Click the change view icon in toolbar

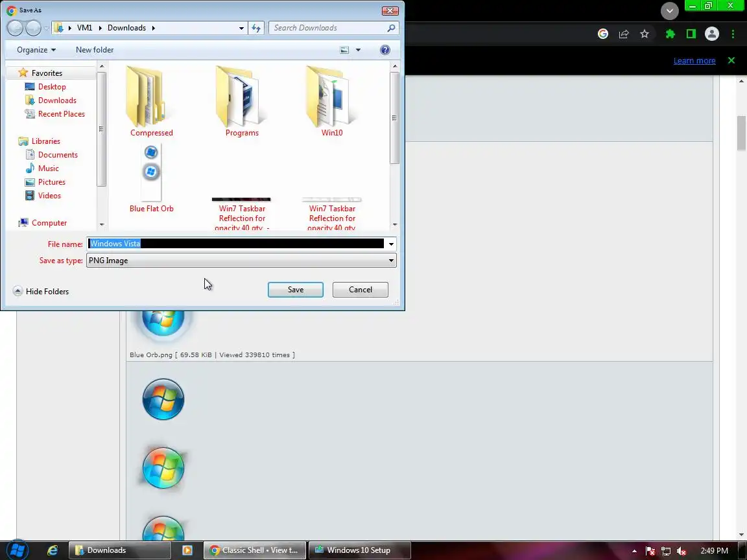coord(344,50)
